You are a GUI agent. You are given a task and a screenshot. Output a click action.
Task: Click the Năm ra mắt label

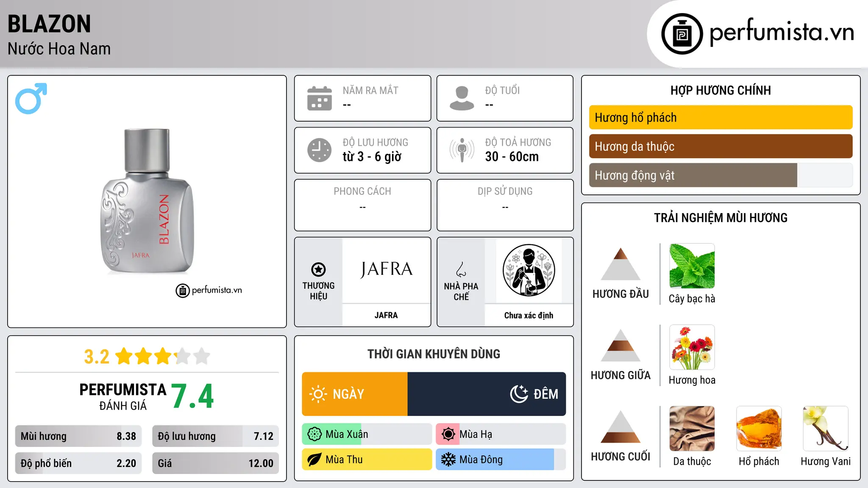coord(370,90)
